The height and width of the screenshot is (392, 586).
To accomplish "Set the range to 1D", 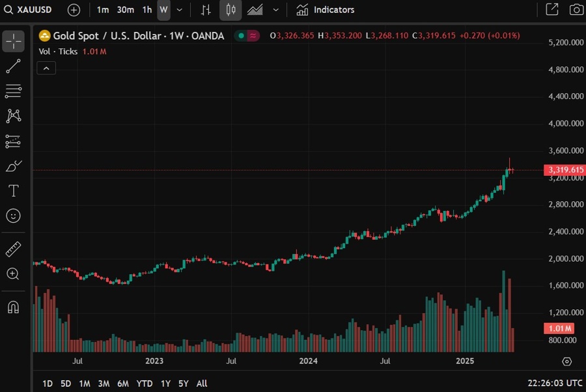I will point(48,384).
